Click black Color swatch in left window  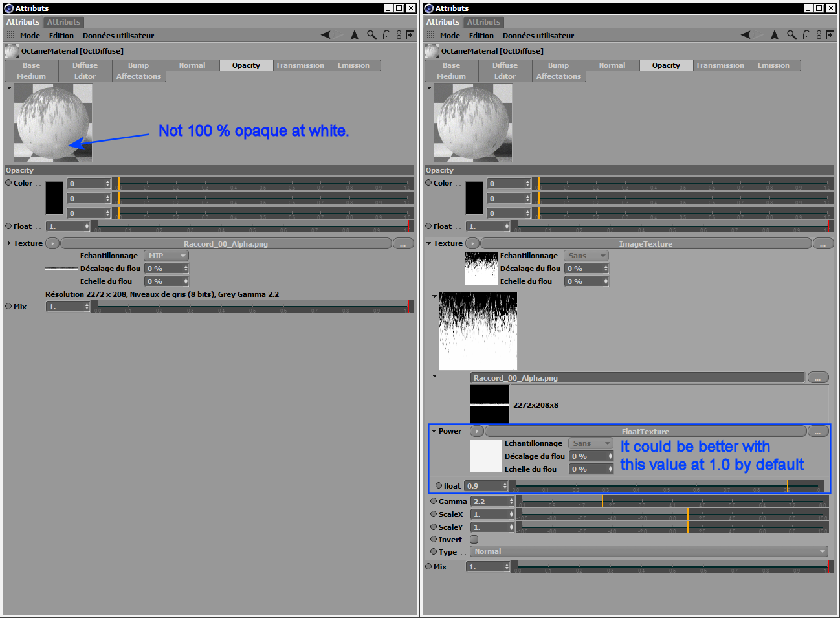(x=54, y=198)
